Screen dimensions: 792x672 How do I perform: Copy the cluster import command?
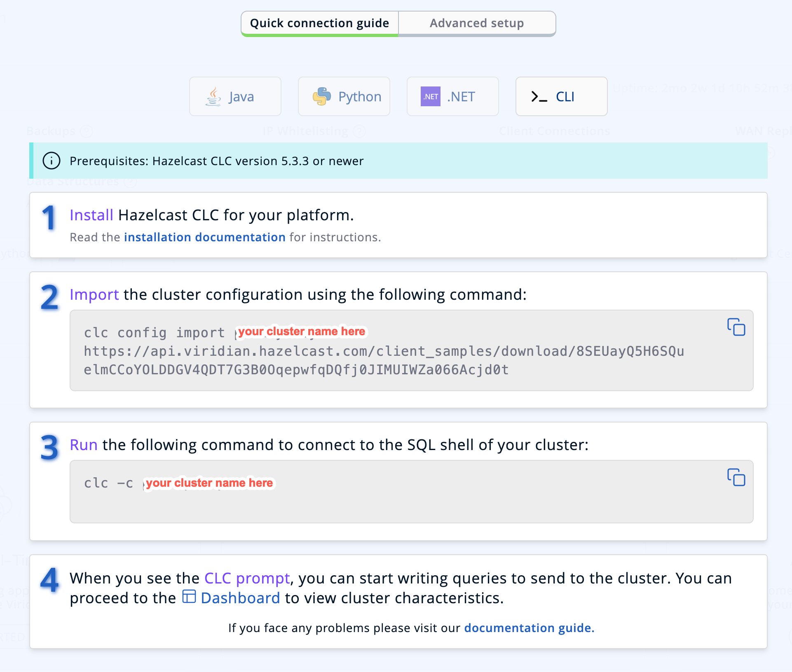737,328
